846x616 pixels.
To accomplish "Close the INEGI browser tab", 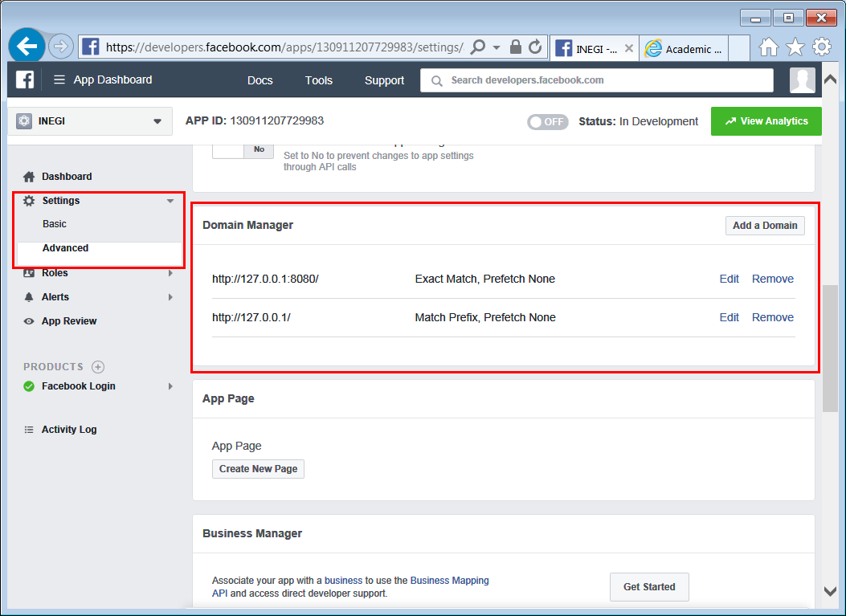I will 628,48.
